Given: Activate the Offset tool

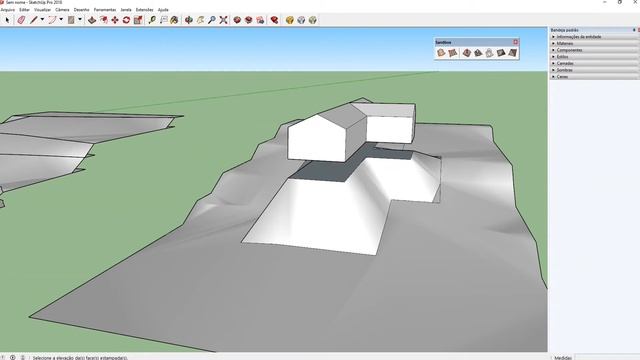Looking at the screenshot, I should click(x=104, y=20).
